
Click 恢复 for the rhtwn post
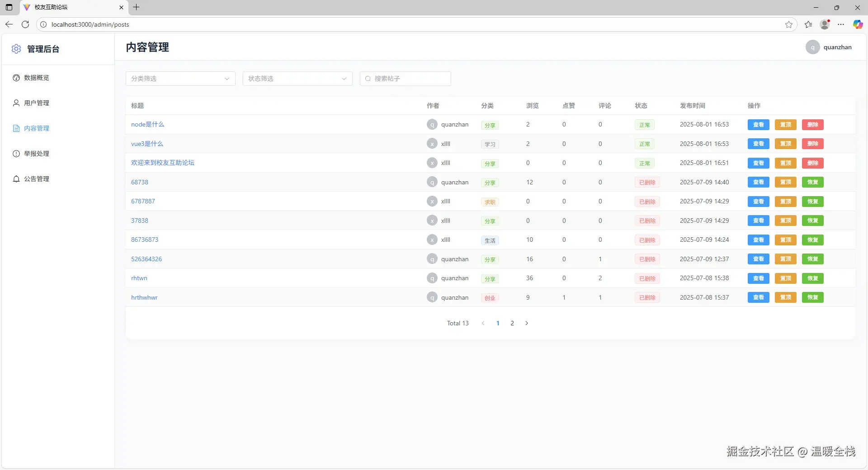(x=813, y=278)
